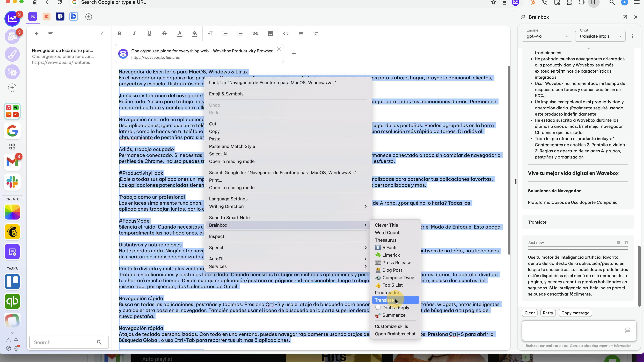
Task: Open Brainbox more options menu
Action: tap(632, 36)
